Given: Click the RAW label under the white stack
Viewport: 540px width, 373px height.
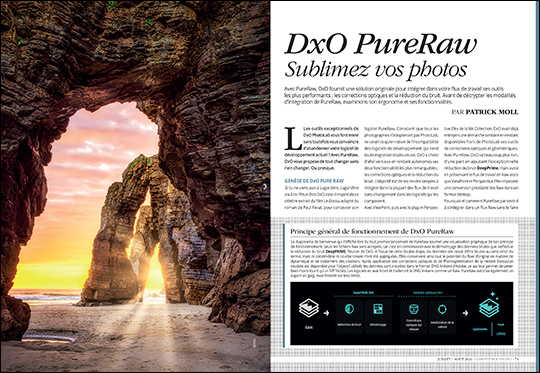Looking at the screenshot, I should [x=309, y=327].
